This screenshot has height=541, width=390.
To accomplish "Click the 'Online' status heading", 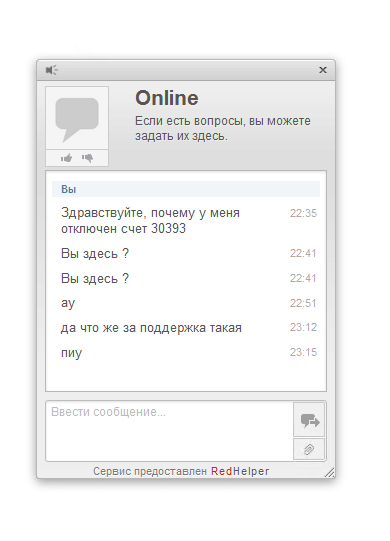I will pyautogui.click(x=167, y=98).
